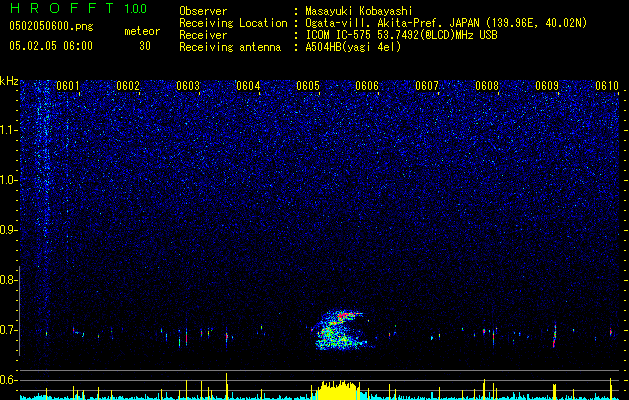Click the 0607 time marker

[427, 86]
